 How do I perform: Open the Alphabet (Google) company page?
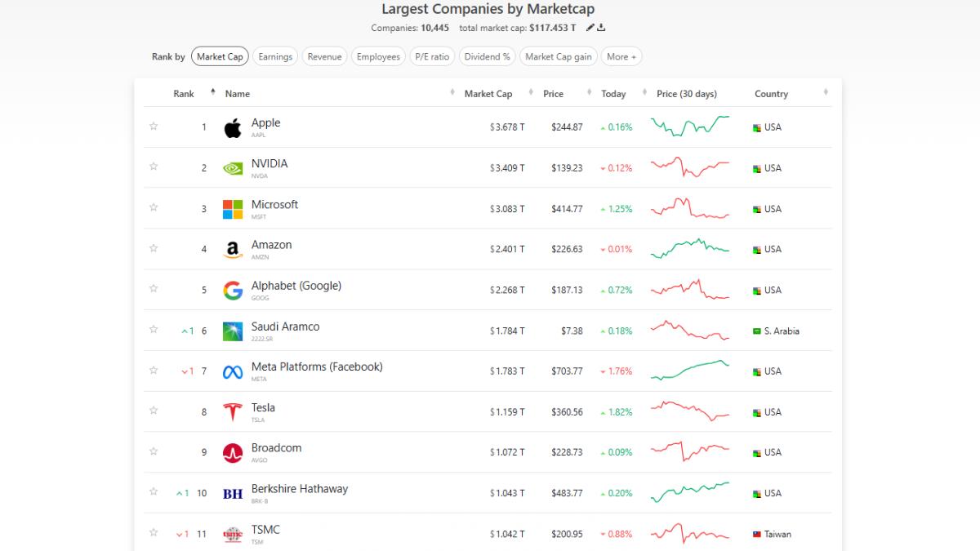click(x=296, y=286)
